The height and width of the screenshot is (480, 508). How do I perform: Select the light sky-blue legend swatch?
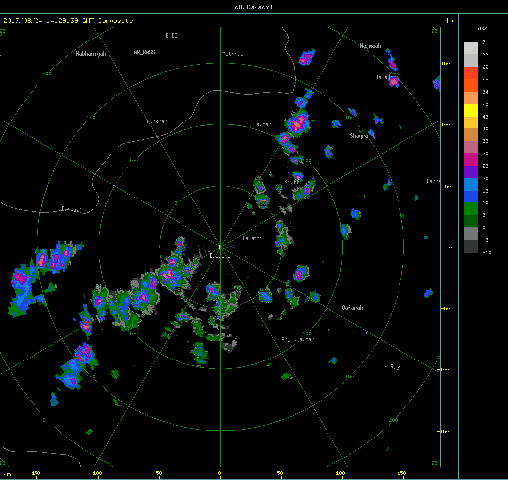pos(471,184)
